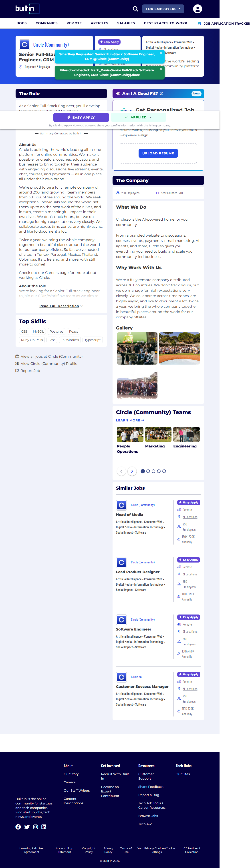Click the Built In logo
The image size is (252, 868).
pos(27,9)
